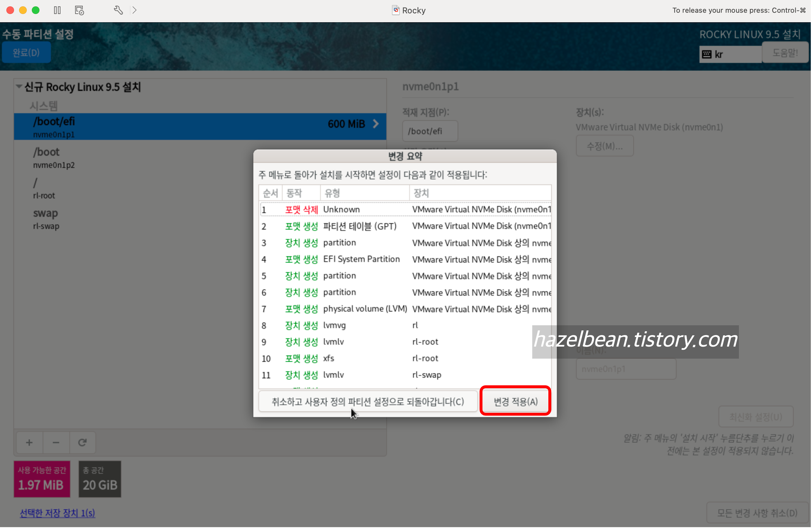Screen dimensions: 812x528
Task: Click the chevron on /boot/efi row
Action: click(376, 124)
